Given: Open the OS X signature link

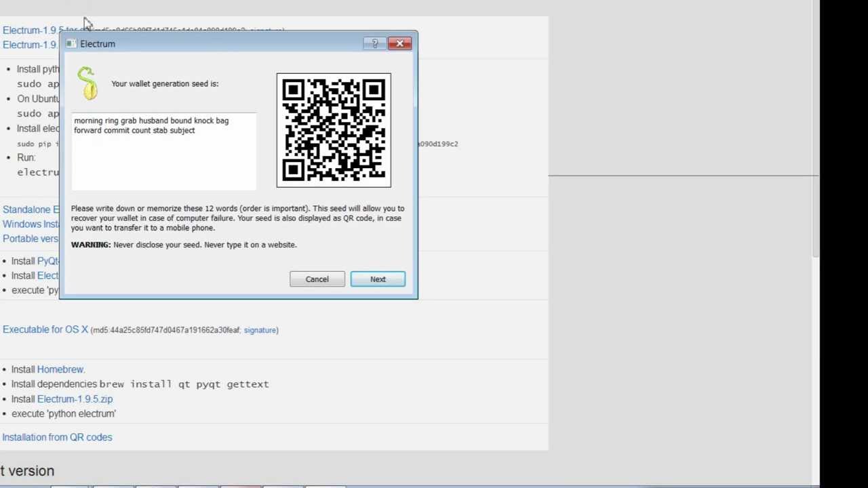Looking at the screenshot, I should tap(260, 330).
